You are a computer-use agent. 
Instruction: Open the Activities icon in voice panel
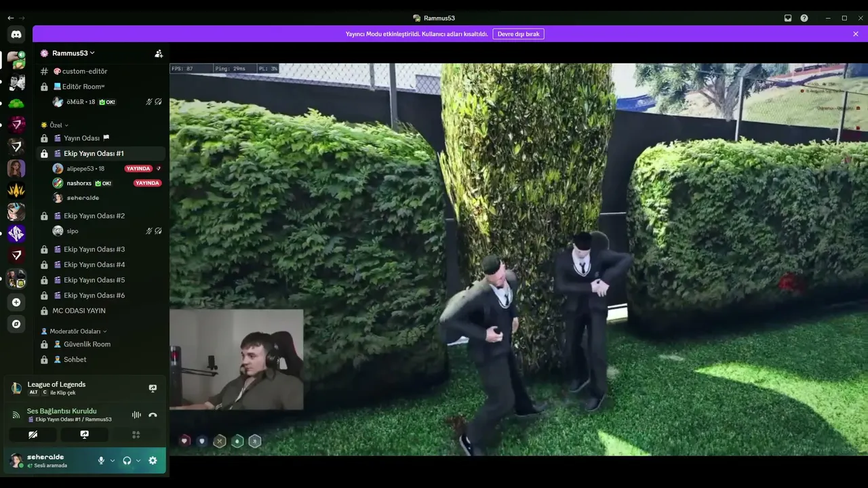coord(136,434)
